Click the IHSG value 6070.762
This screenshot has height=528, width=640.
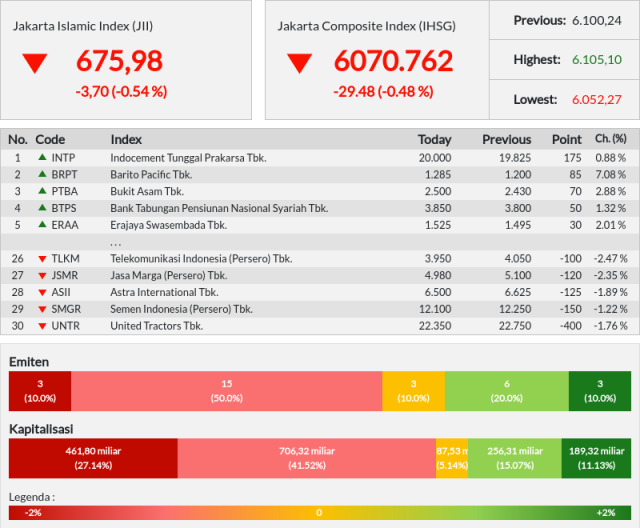[x=393, y=61]
